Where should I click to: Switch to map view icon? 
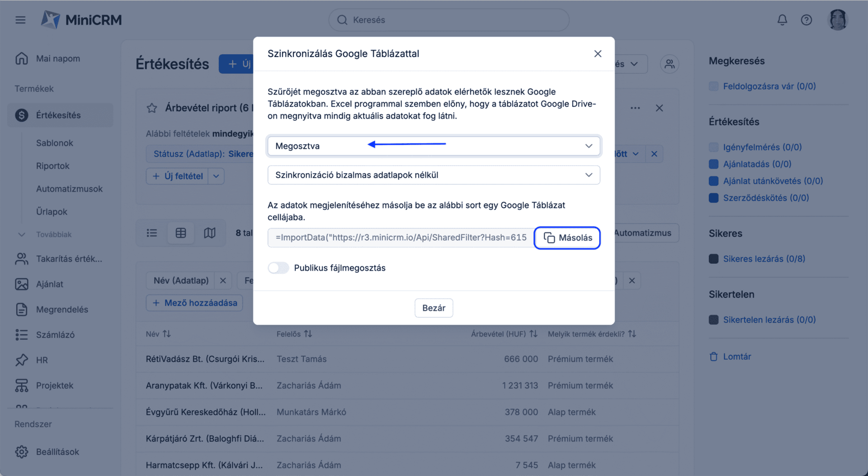coord(209,233)
